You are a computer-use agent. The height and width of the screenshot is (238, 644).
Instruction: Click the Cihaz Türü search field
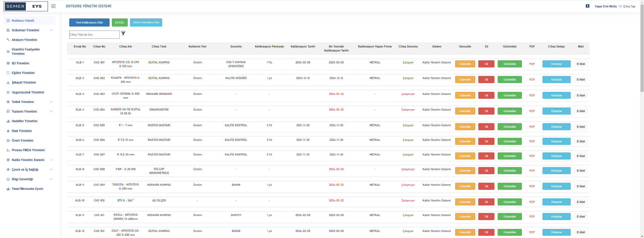tap(94, 35)
